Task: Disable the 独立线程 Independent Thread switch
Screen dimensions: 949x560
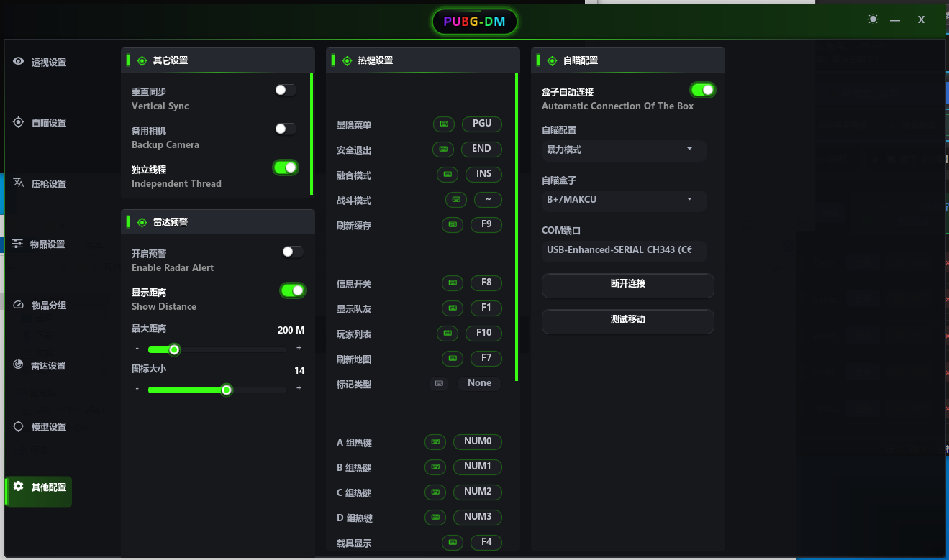Action: pos(286,167)
